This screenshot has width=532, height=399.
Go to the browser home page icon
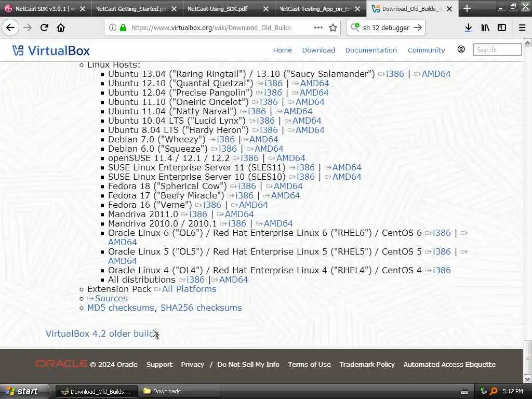(61, 28)
